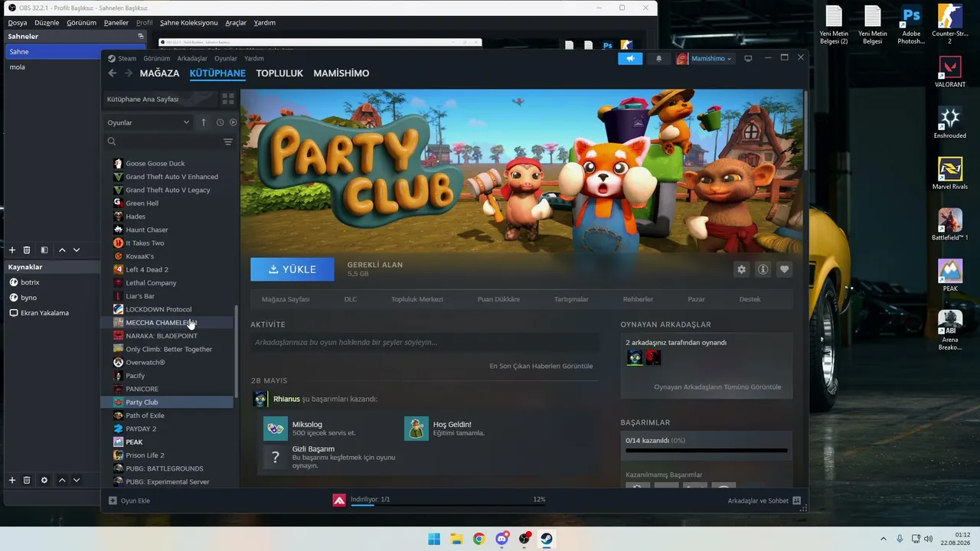
Task: Go forward with Steam's right arrow
Action: coord(129,73)
